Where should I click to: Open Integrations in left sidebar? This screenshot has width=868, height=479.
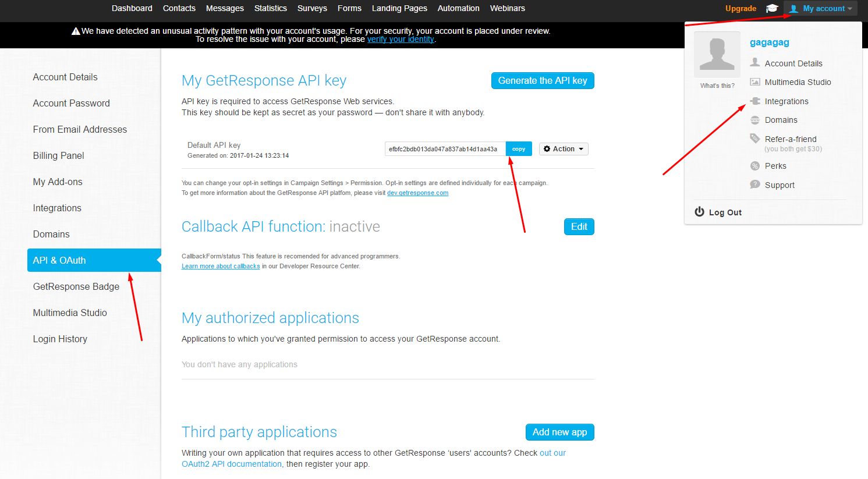[57, 208]
